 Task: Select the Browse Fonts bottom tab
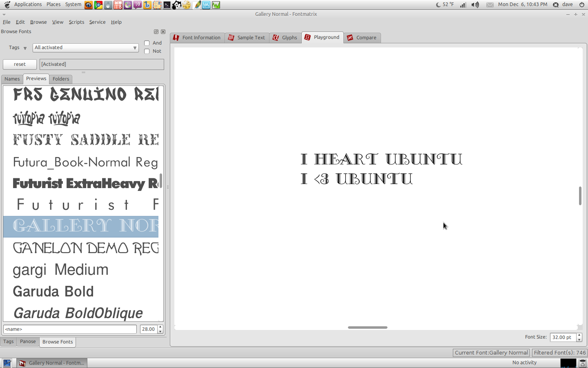click(x=58, y=342)
